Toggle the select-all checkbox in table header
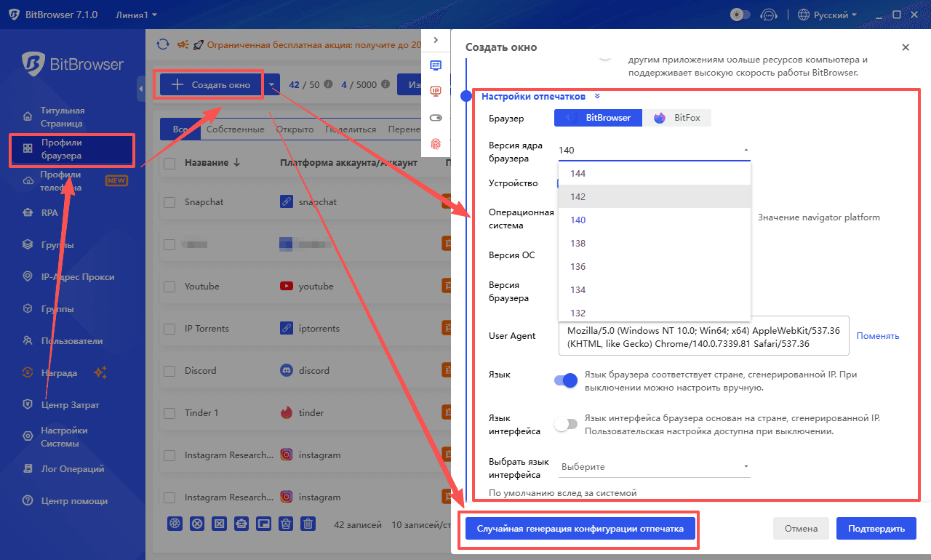This screenshot has width=931, height=560. pyautogui.click(x=169, y=163)
